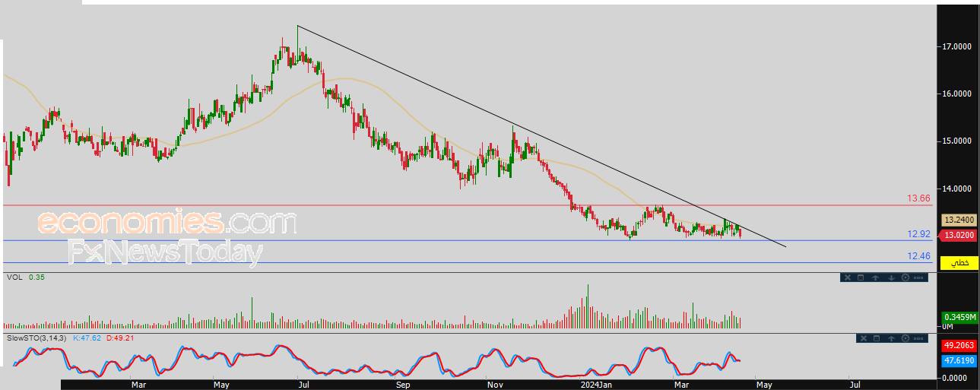Click the Nov label on time axis
The image size is (980, 390).
495,385
